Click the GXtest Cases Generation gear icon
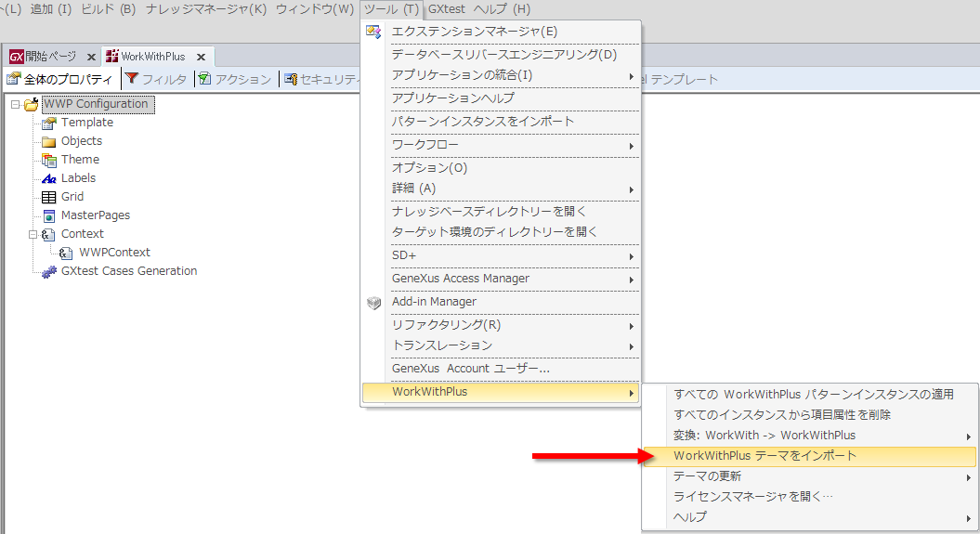Image resolution: width=980 pixels, height=534 pixels. [49, 271]
